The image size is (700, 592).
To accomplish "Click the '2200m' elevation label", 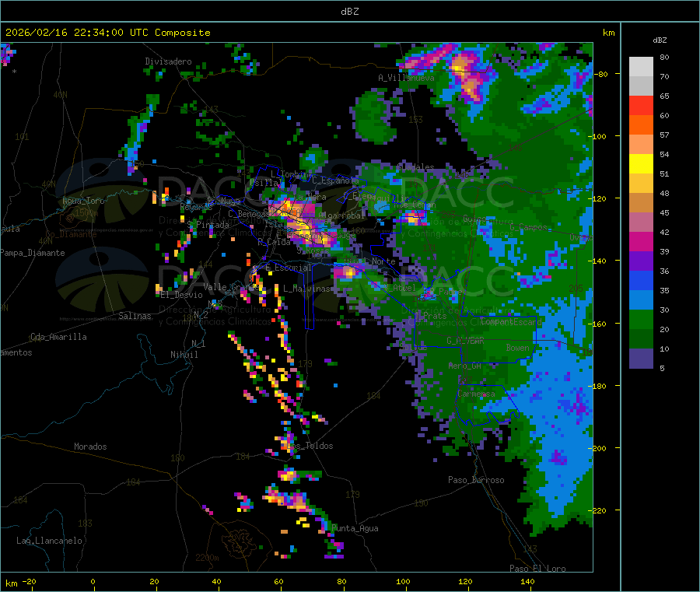I will tap(207, 558).
